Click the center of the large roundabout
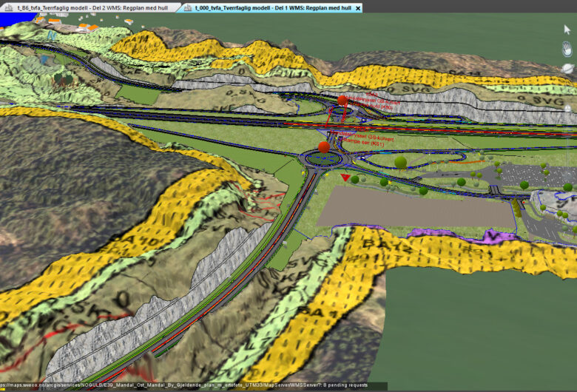The image size is (577, 392). click(323, 159)
